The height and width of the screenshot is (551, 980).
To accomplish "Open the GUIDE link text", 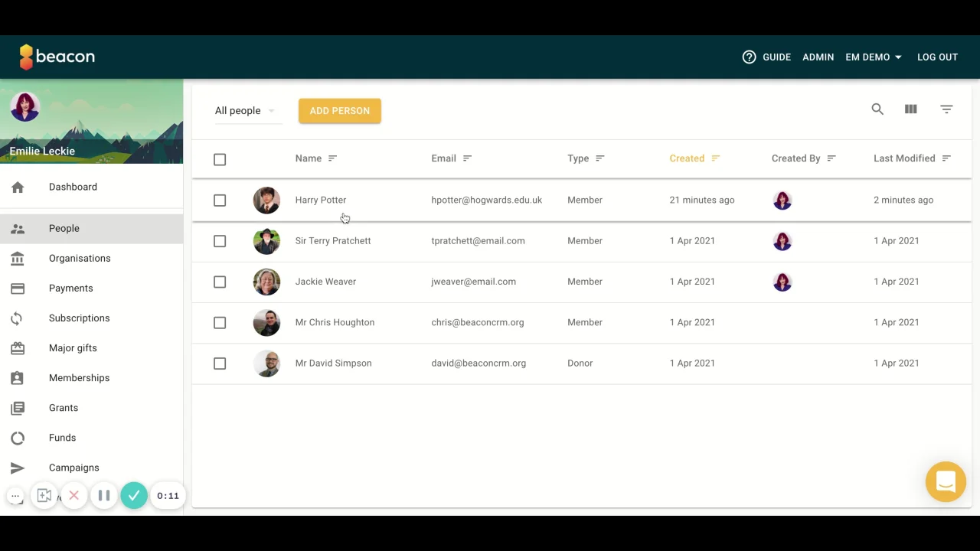I will [x=776, y=57].
